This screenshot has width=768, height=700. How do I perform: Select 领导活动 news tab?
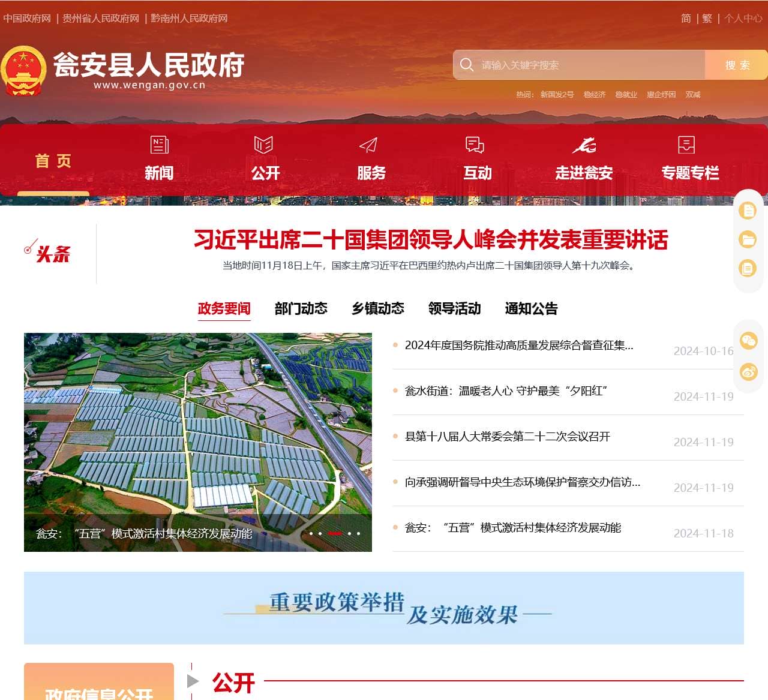pyautogui.click(x=454, y=308)
